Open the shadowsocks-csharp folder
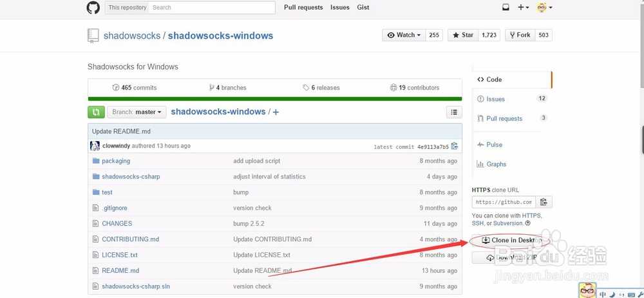This screenshot has width=644, height=298. pos(131,177)
